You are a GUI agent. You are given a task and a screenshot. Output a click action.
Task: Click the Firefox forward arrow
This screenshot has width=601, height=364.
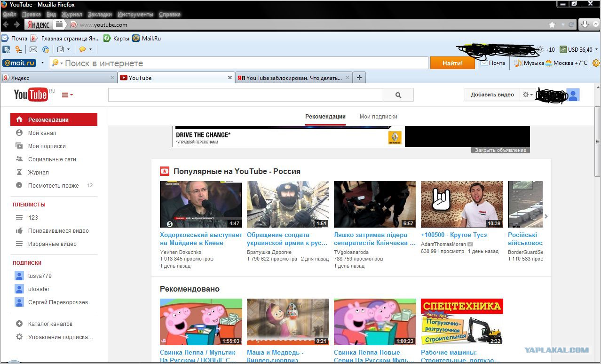[17, 24]
